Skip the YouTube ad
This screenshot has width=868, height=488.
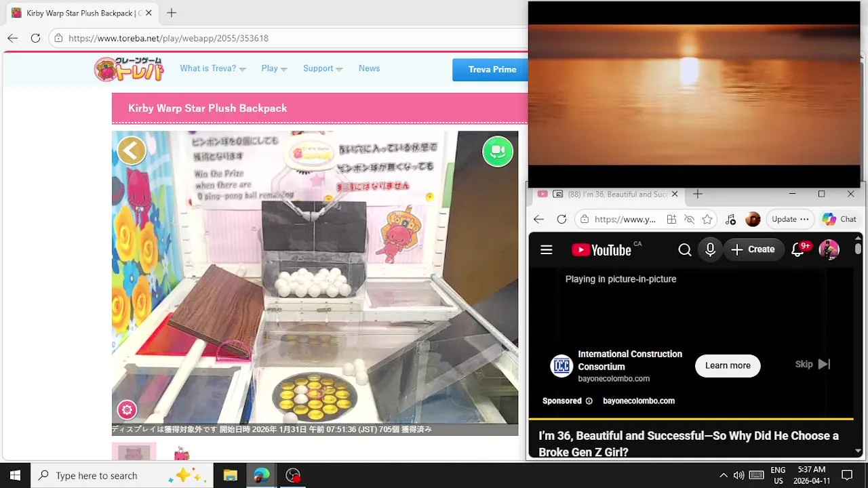(x=812, y=365)
